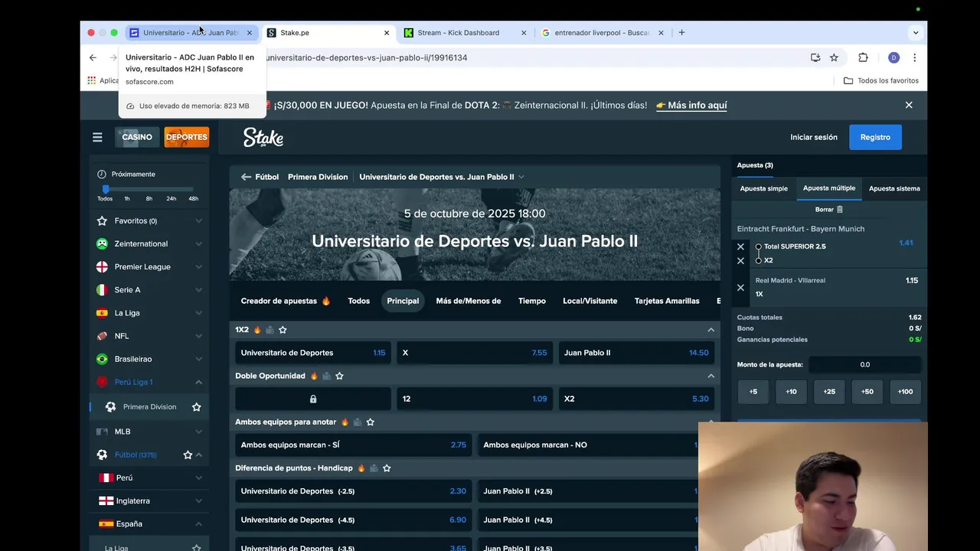Viewport: 980px width, 551px height.
Task: Remove Real Madrid - Villarreal bet
Action: [x=740, y=288]
